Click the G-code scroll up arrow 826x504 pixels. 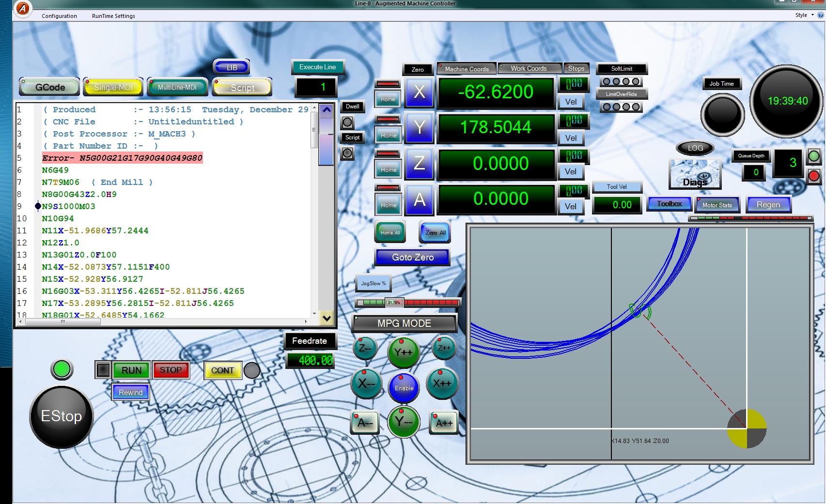point(327,110)
